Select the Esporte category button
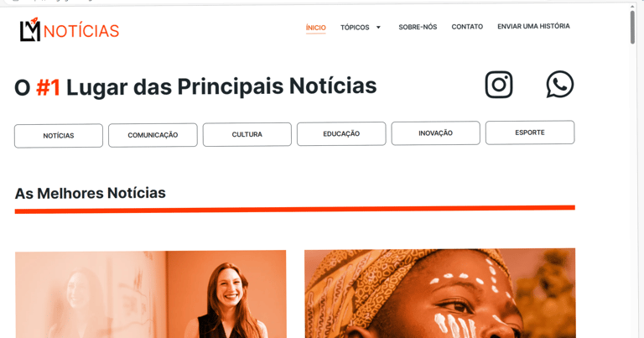This screenshot has height=338, width=644. click(530, 133)
